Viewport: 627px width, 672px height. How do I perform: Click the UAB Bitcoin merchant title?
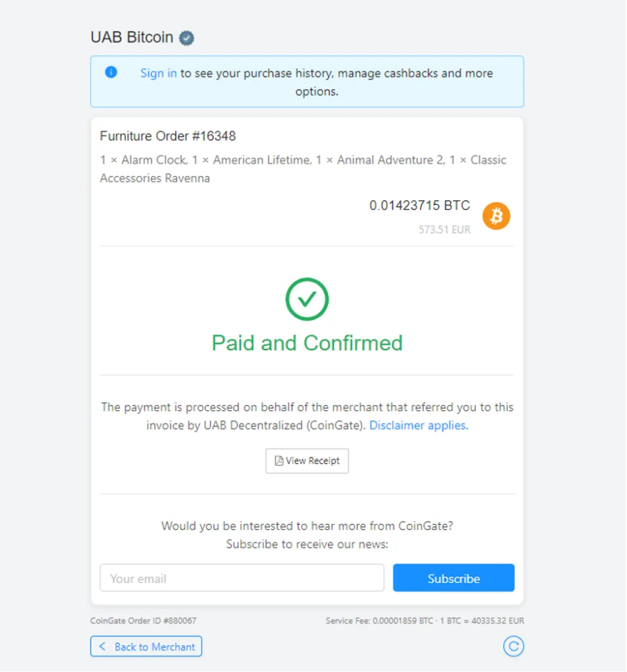[x=132, y=37]
